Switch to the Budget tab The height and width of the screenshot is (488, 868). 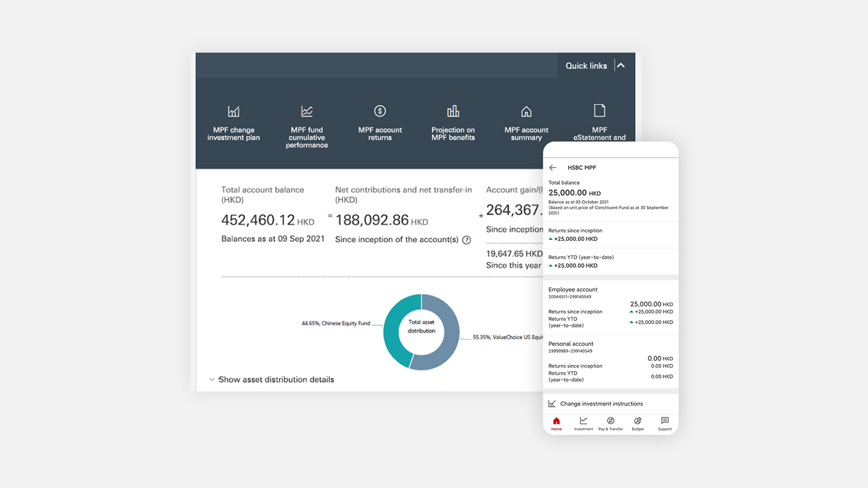point(638,423)
